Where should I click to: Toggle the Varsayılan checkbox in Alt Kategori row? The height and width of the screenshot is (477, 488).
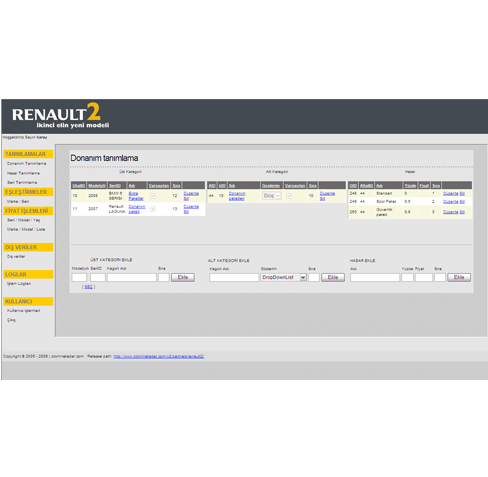289,196
